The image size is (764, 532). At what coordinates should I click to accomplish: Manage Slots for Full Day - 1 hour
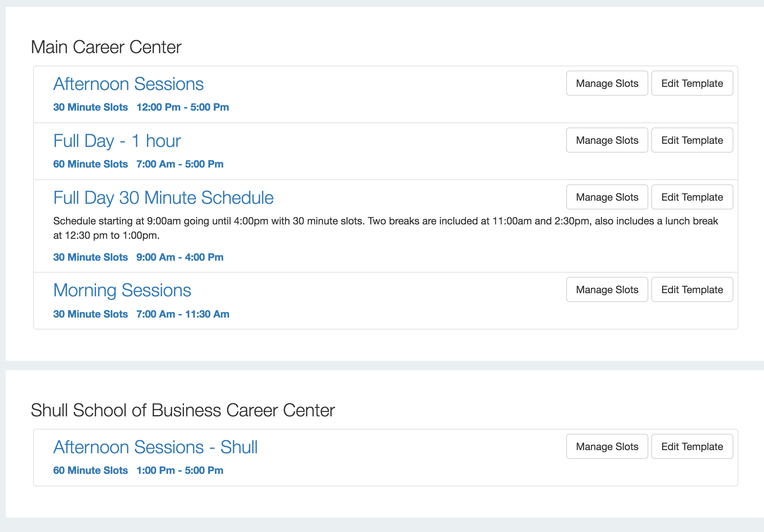(x=607, y=140)
